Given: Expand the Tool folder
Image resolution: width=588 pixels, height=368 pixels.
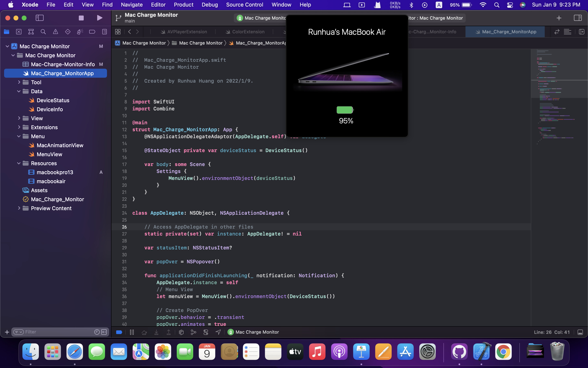Looking at the screenshot, I should coord(19,82).
